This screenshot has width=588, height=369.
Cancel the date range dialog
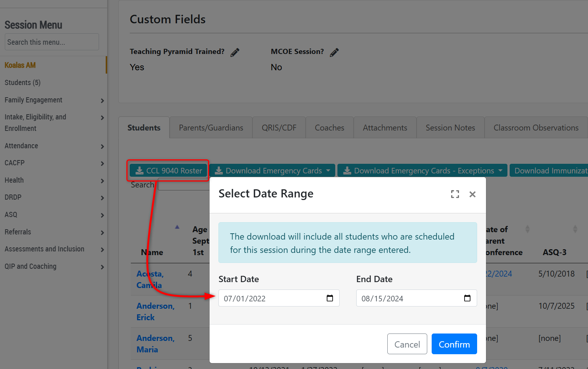[x=407, y=344]
